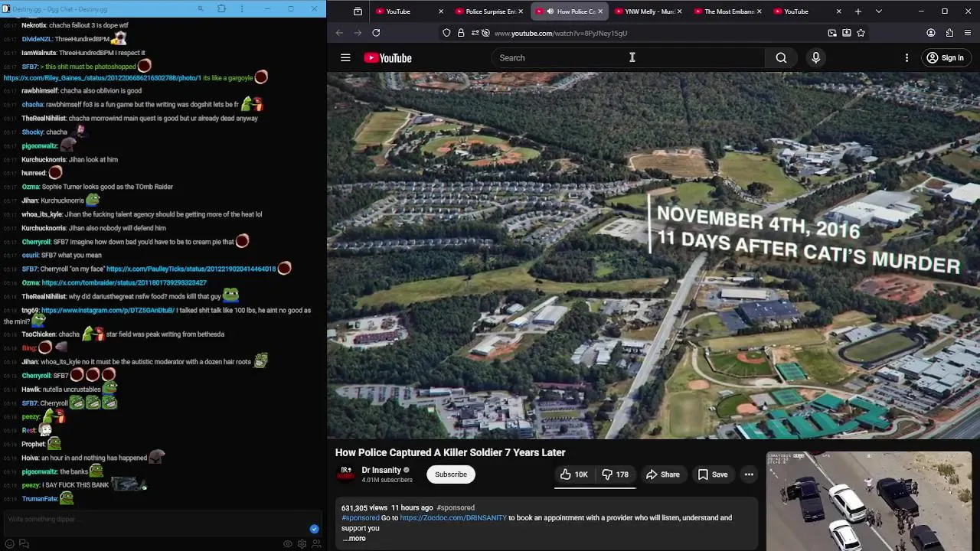Save the video to a playlist
The width and height of the screenshot is (980, 551).
click(713, 474)
